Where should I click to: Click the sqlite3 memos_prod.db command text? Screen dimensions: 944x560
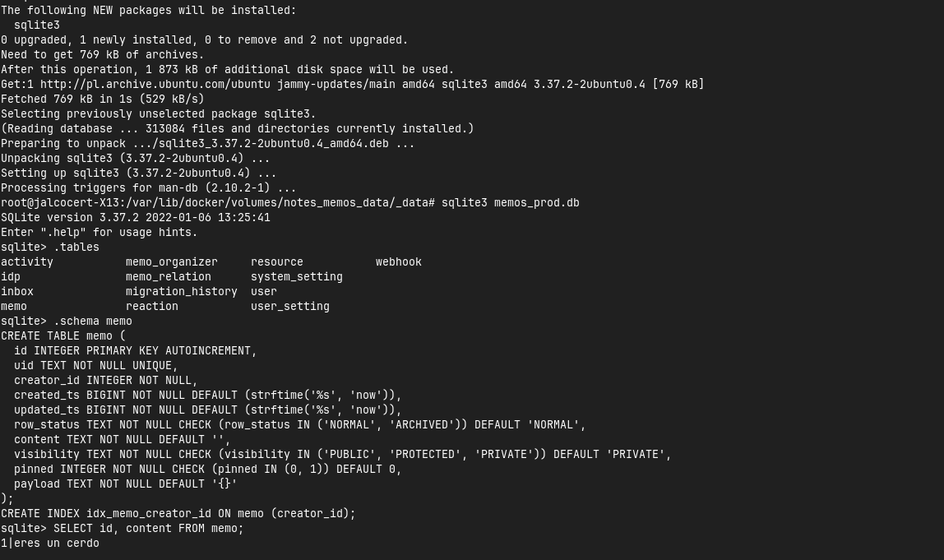pyautogui.click(x=510, y=202)
